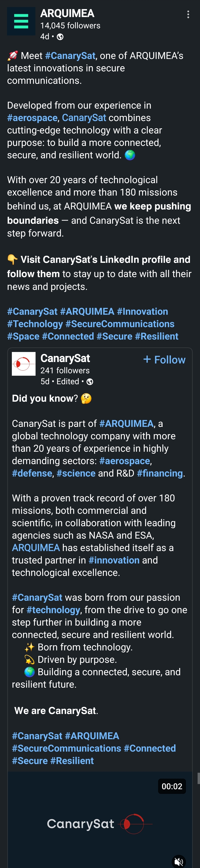Open ARQUIMEA company logo avatar
The width and height of the screenshot is (200, 868).
click(x=21, y=21)
